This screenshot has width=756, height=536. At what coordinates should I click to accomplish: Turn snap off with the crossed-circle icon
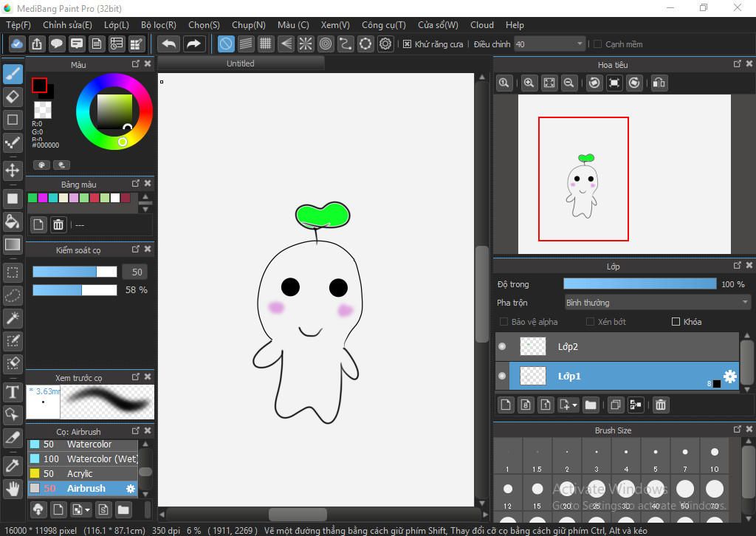pos(226,44)
